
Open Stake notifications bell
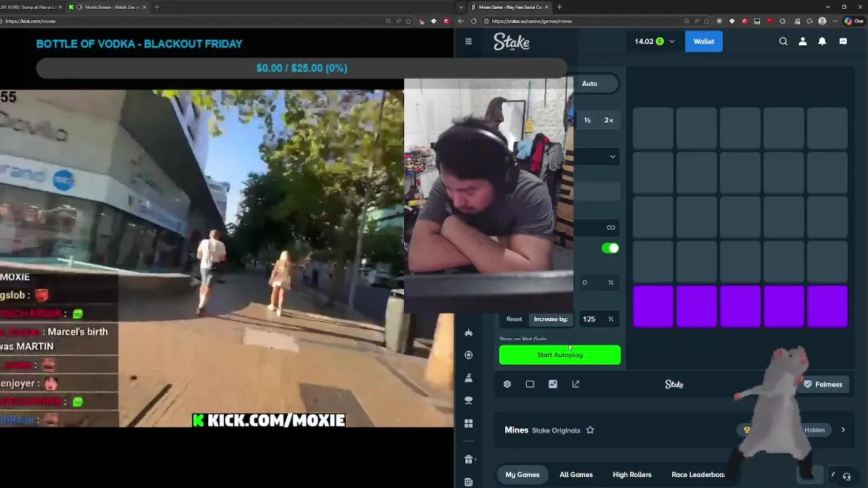pos(822,41)
